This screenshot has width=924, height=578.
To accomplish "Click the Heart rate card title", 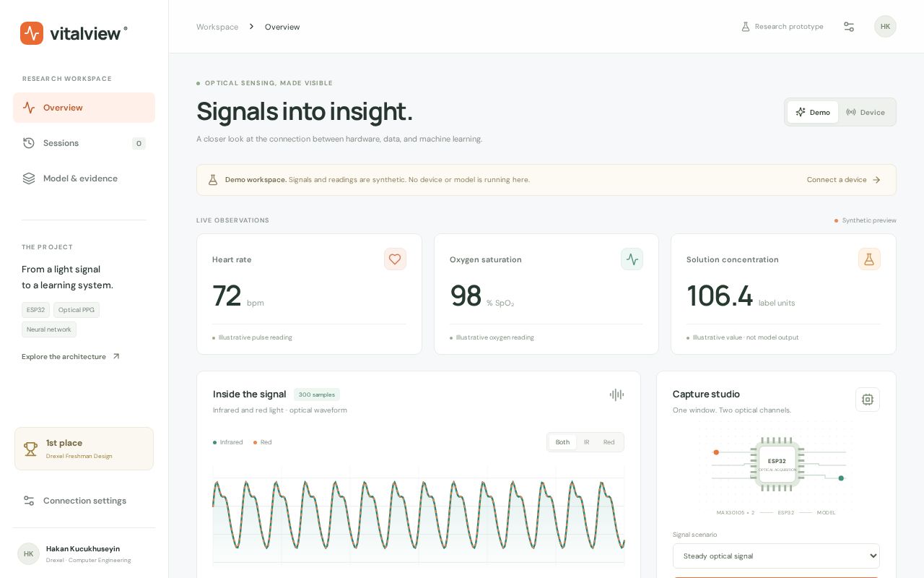I will pos(232,259).
